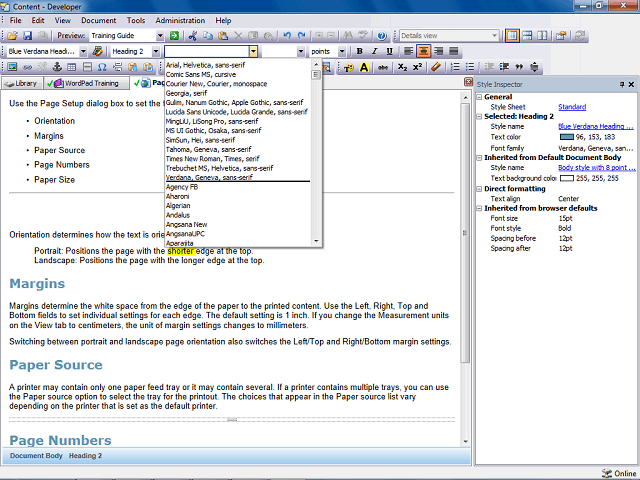Toggle center alignment
This screenshot has width=640, height=480.
pos(423,51)
